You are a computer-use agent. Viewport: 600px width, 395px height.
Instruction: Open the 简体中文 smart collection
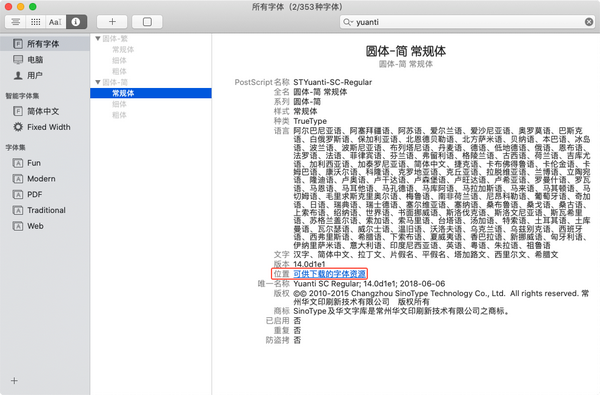[45, 111]
